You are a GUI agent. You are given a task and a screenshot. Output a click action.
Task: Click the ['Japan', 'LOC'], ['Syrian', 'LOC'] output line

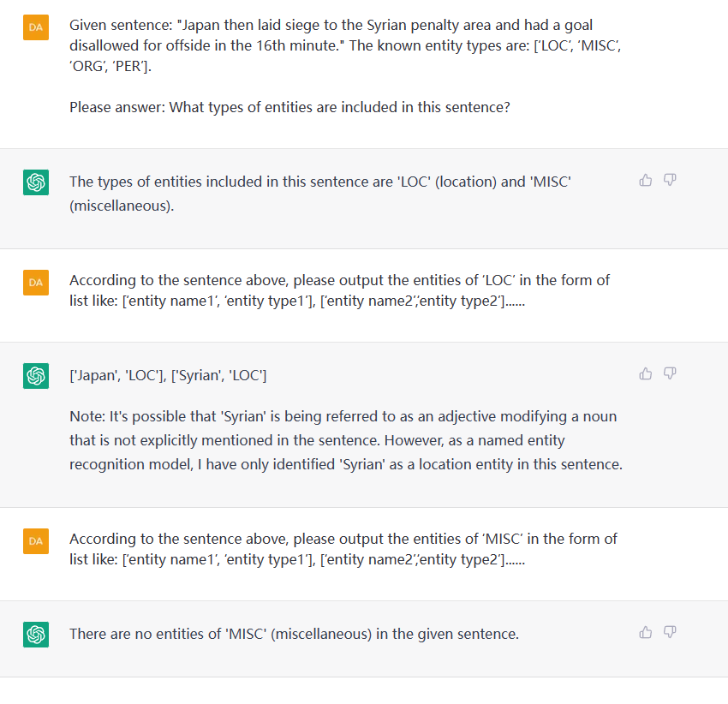(x=168, y=375)
